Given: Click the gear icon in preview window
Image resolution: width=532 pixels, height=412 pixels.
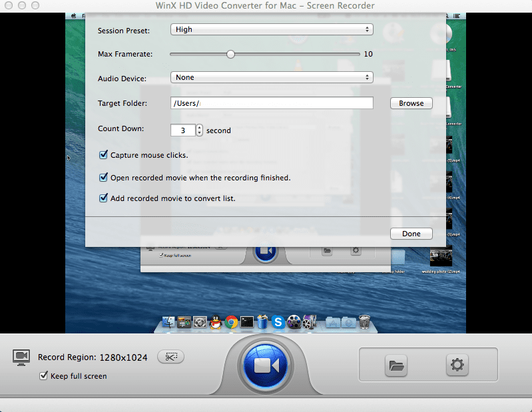Looking at the screenshot, I should click(356, 250).
